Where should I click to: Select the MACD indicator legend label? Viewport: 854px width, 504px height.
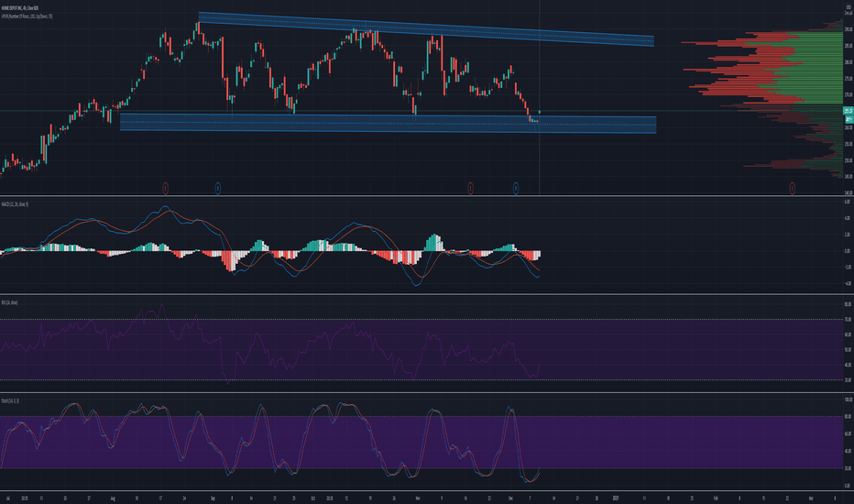15,204
